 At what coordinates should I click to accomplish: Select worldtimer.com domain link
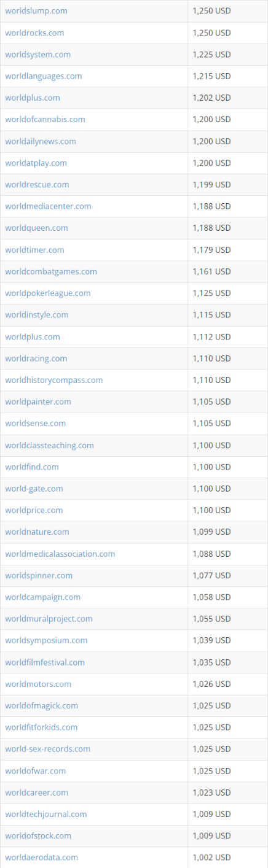[34, 250]
